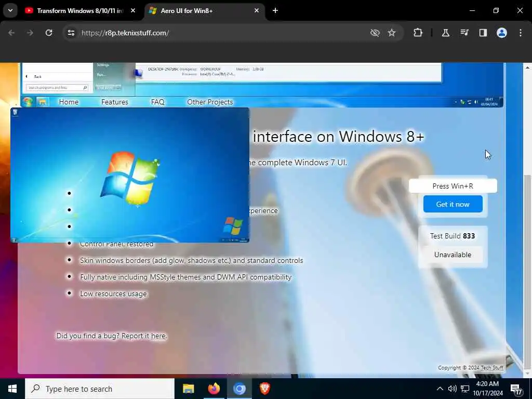The height and width of the screenshot is (399, 532).
Task: Open the volume speaker icon
Action: coord(452,389)
